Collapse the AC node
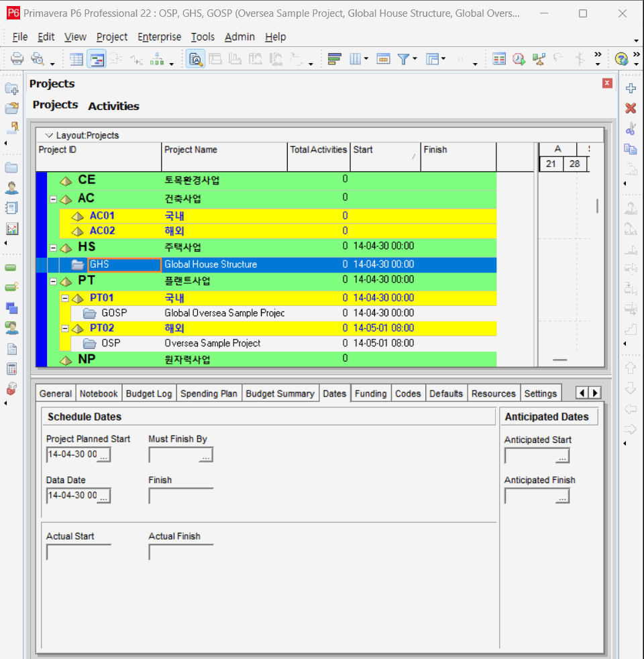 click(54, 199)
